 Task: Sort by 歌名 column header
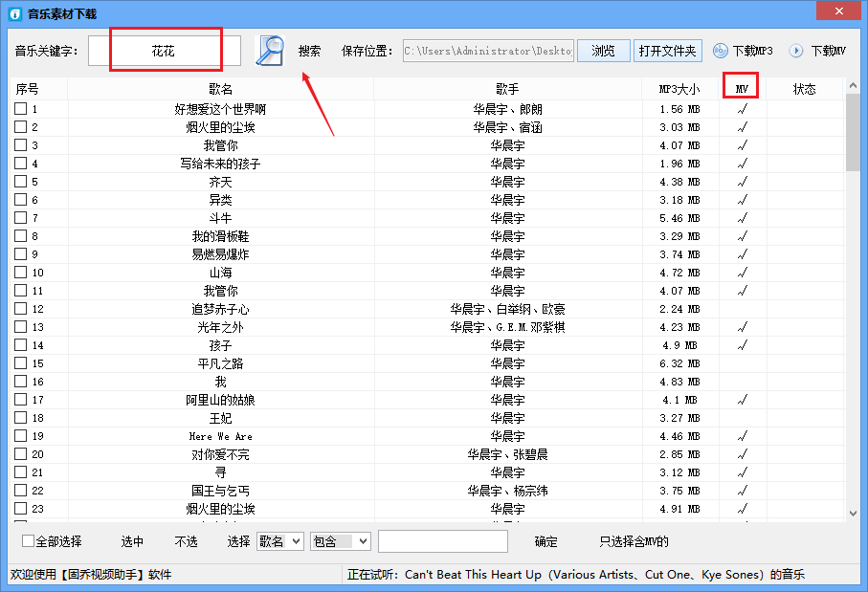click(220, 89)
